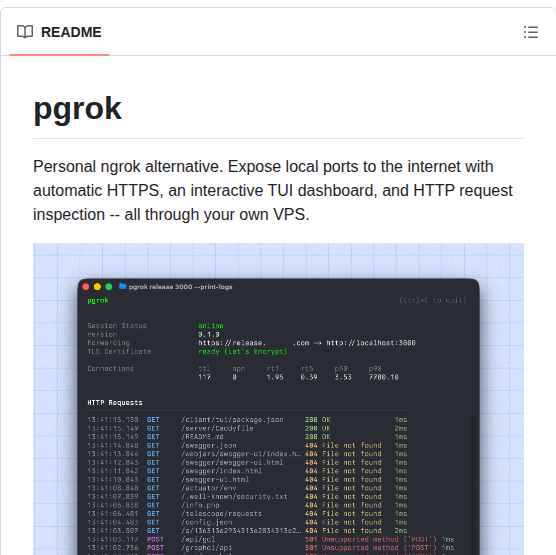556x555 pixels.
Task: Click the /README.md request path
Action: (x=202, y=437)
